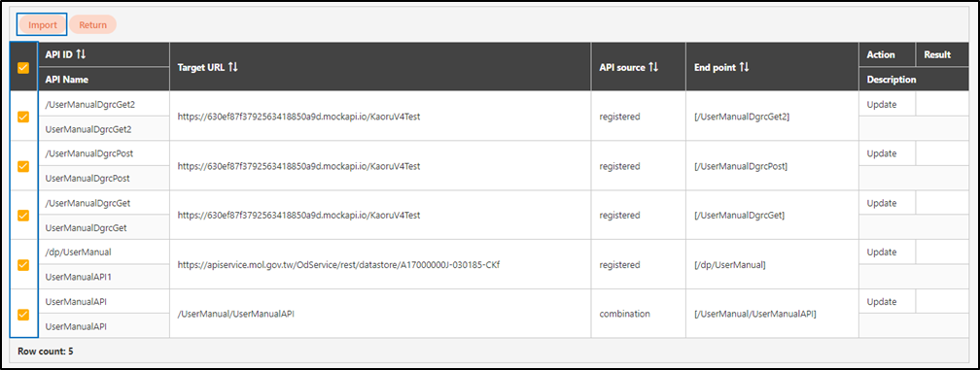Click the Update action for /UserManualDgrcGet2

coord(882,104)
